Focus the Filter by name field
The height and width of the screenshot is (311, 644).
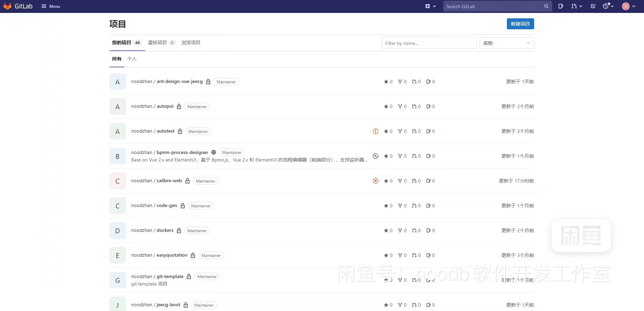pyautogui.click(x=429, y=43)
